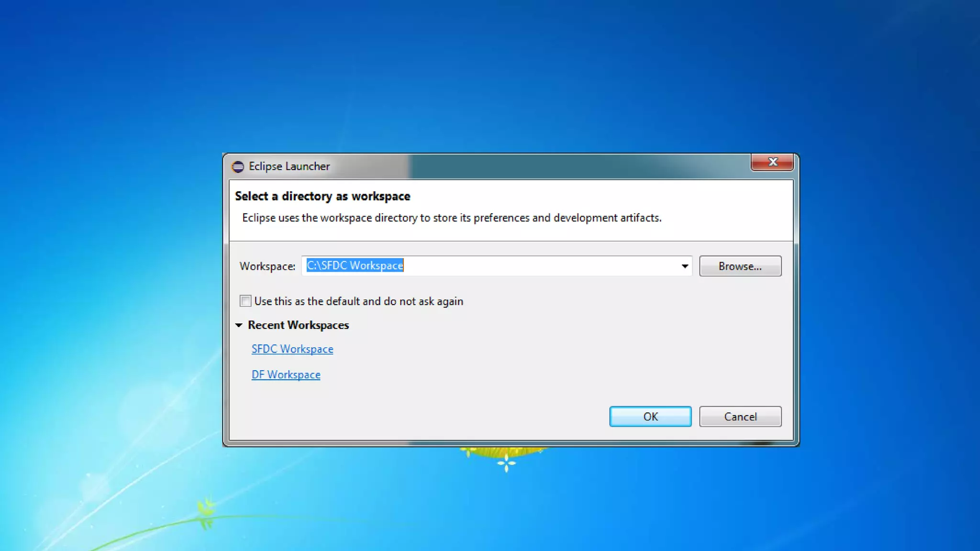Image resolution: width=980 pixels, height=551 pixels.
Task: Click the Recent Workspaces section header text
Action: (x=298, y=325)
